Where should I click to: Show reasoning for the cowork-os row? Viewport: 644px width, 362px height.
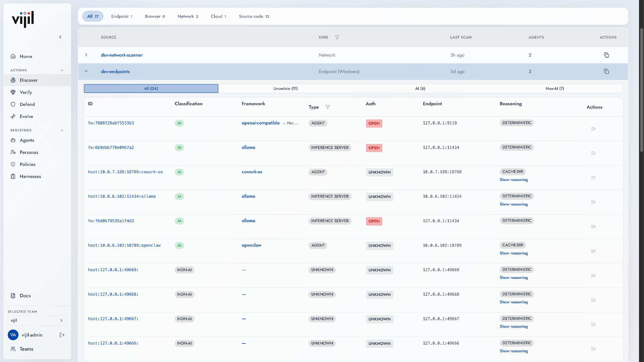click(514, 180)
